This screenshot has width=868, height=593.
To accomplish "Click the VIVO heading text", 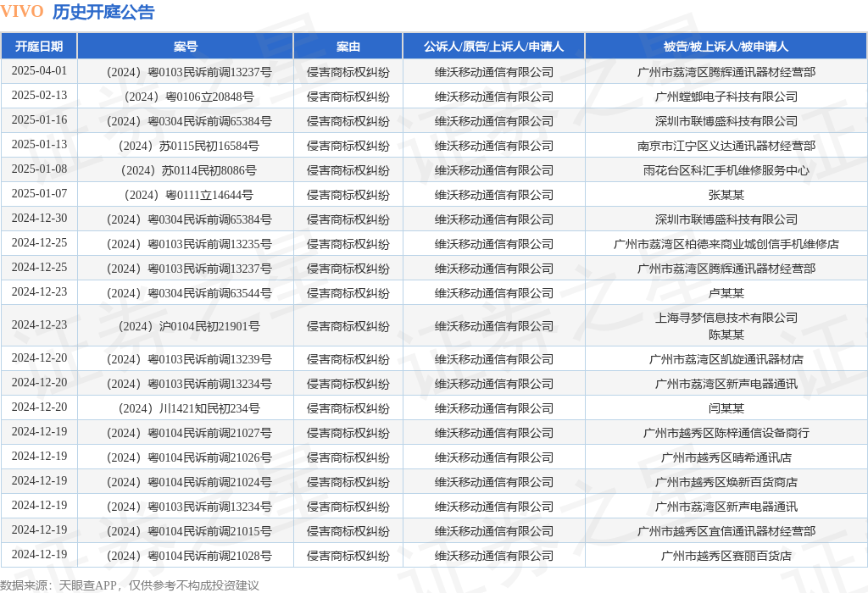I will pos(21,12).
